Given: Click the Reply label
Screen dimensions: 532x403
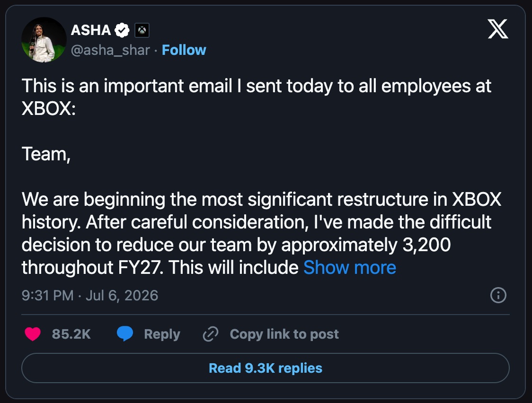Looking at the screenshot, I should 162,334.
